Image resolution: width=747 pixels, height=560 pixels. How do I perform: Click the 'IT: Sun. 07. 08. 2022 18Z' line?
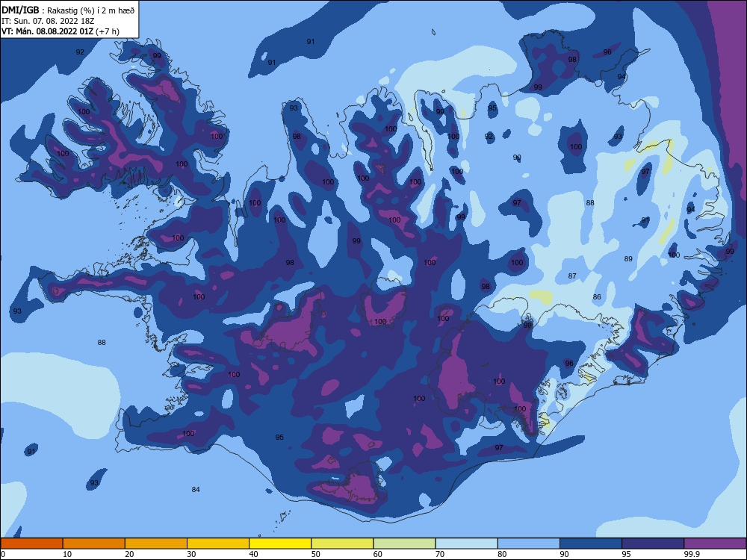48,21
